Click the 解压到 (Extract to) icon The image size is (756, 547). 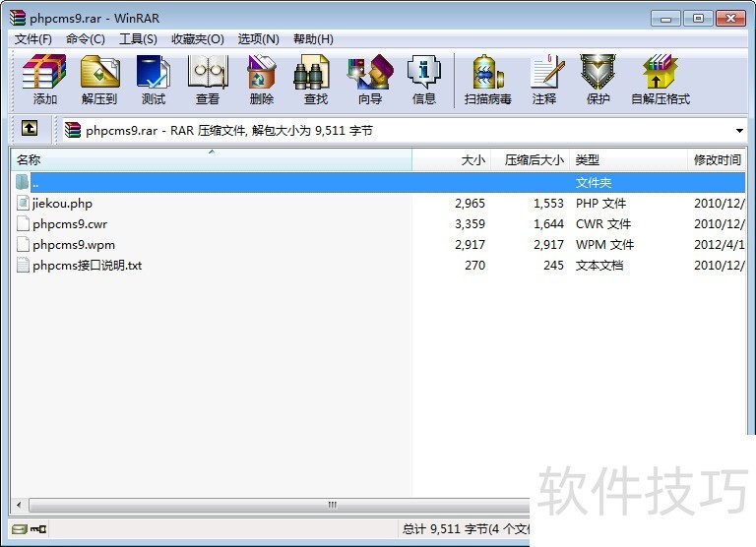click(99, 80)
